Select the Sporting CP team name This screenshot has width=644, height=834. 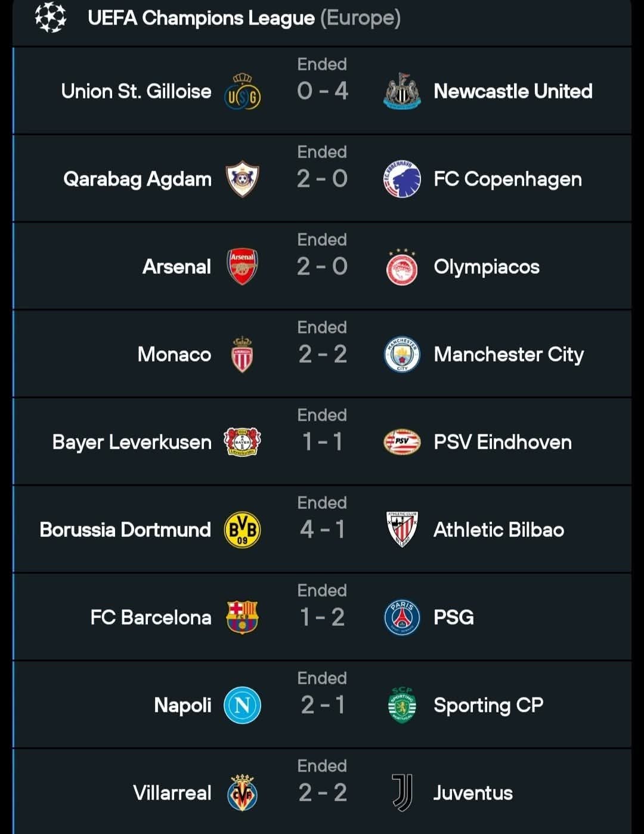(488, 705)
